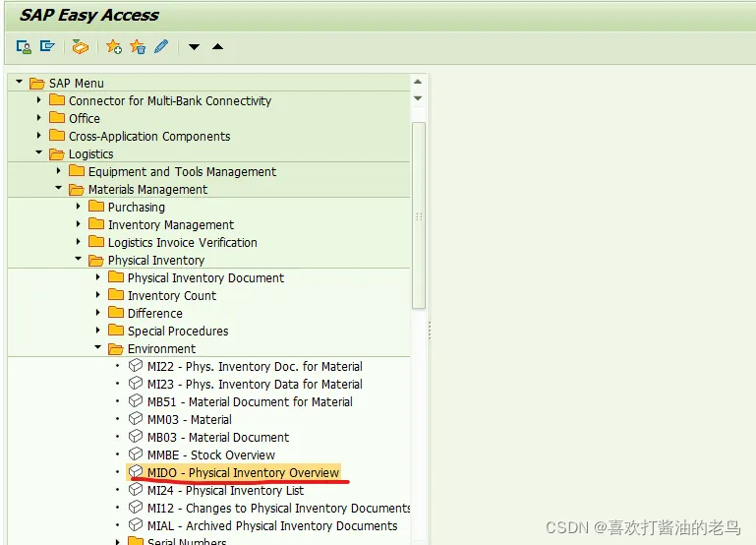
Task: Collapse the SAP Menu root node
Action: (x=19, y=82)
